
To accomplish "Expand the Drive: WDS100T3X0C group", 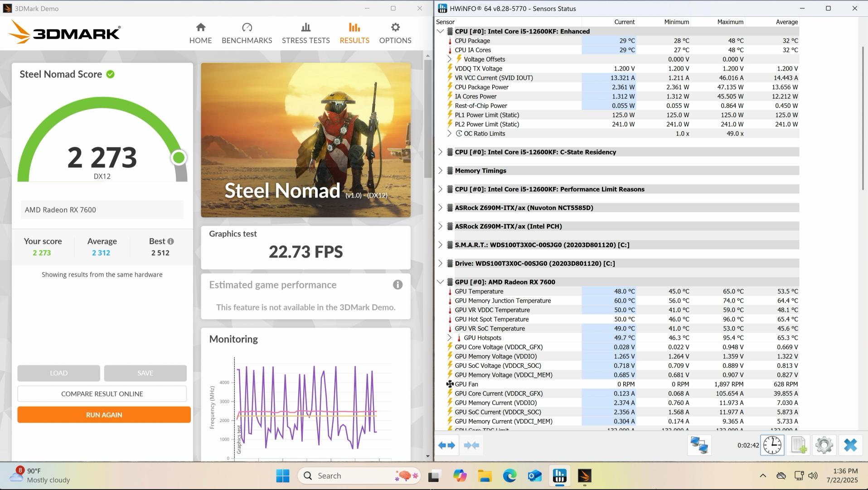I will point(440,264).
